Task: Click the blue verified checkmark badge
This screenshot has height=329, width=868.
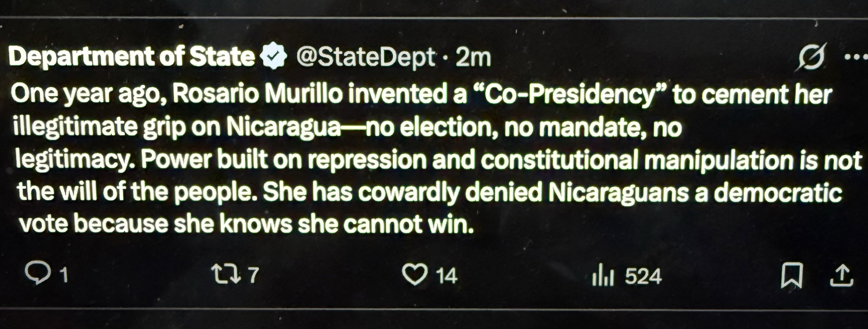Action: [x=273, y=56]
